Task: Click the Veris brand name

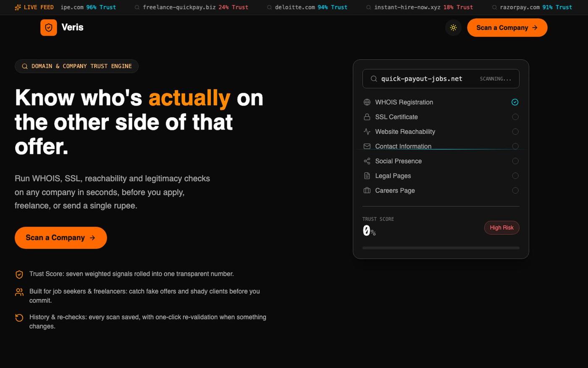Action: [72, 27]
